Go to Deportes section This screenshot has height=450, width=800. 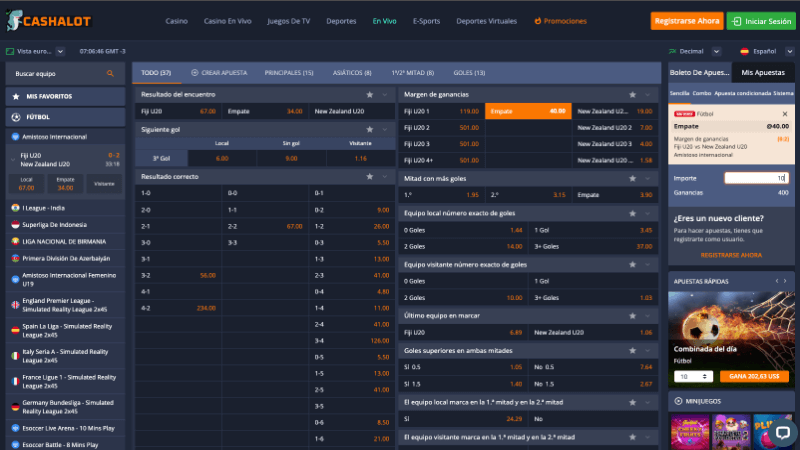point(341,21)
